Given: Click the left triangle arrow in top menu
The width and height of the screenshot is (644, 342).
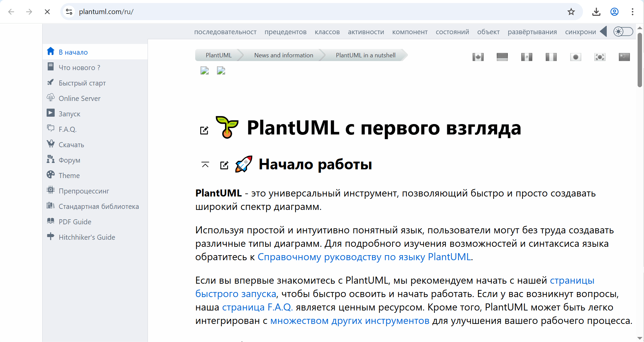Looking at the screenshot, I should [603, 32].
